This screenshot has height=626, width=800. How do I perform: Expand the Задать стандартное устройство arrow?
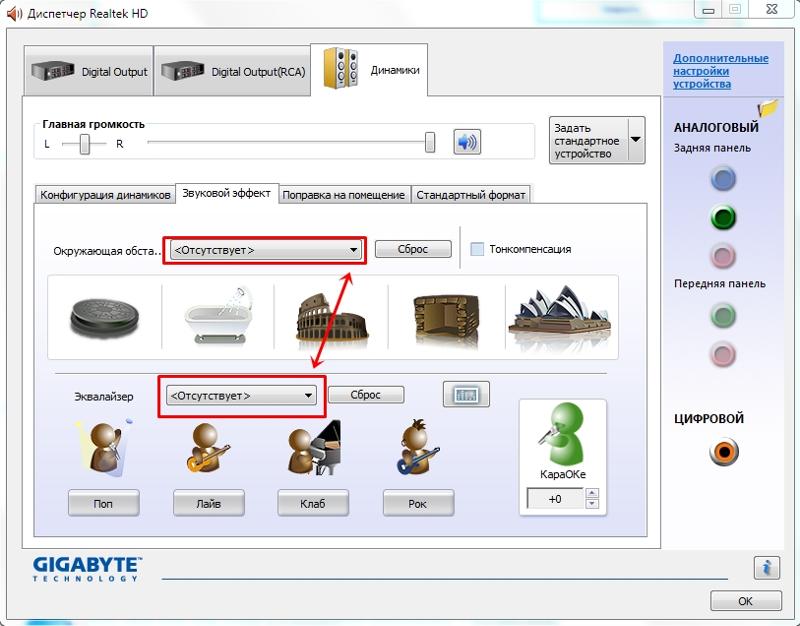pyautogui.click(x=636, y=140)
